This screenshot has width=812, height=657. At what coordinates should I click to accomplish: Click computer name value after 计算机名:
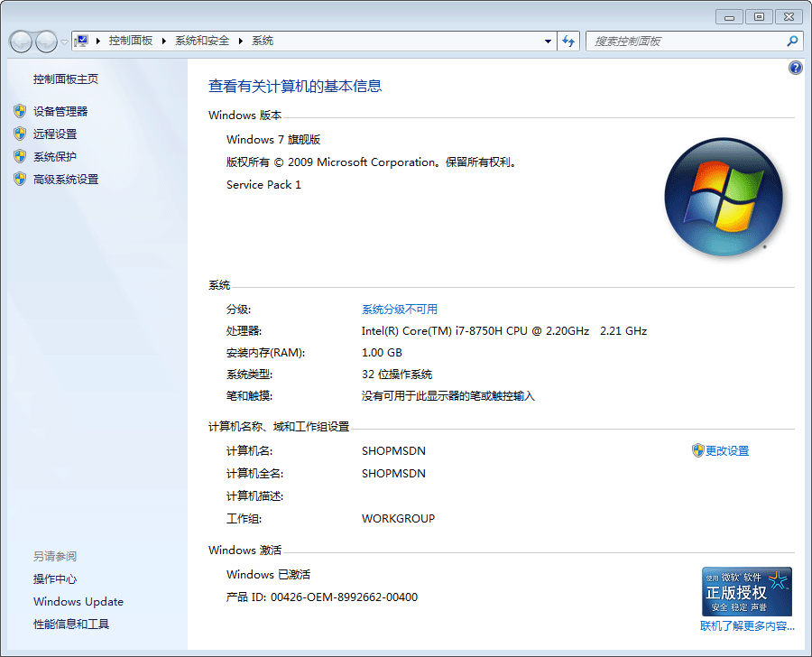393,450
